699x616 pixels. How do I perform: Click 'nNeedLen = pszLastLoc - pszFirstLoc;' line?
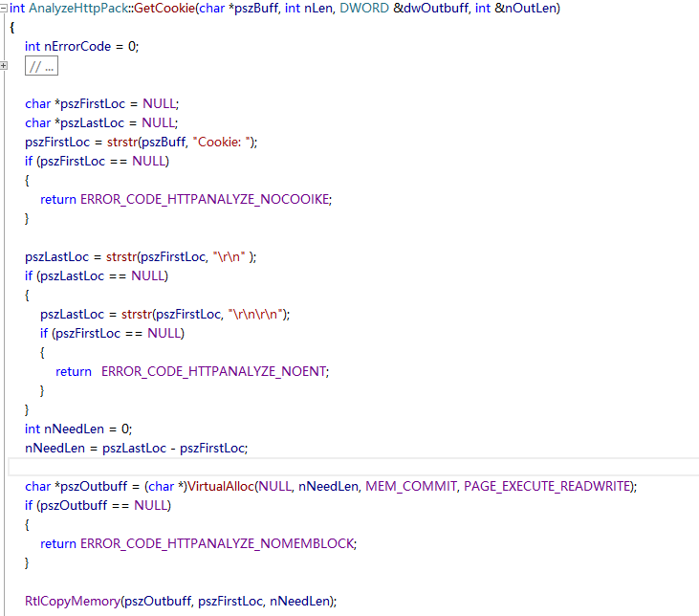137,449
